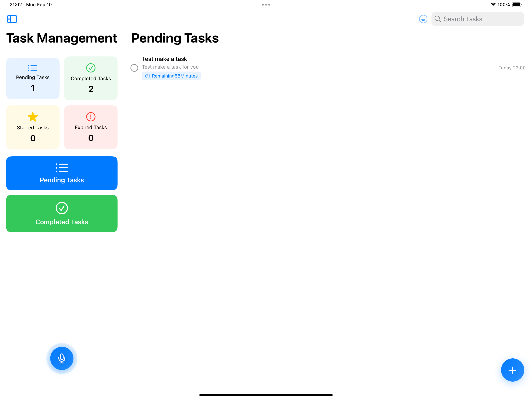532x399 pixels.
Task: Click the Task Management title
Action: coord(62,38)
